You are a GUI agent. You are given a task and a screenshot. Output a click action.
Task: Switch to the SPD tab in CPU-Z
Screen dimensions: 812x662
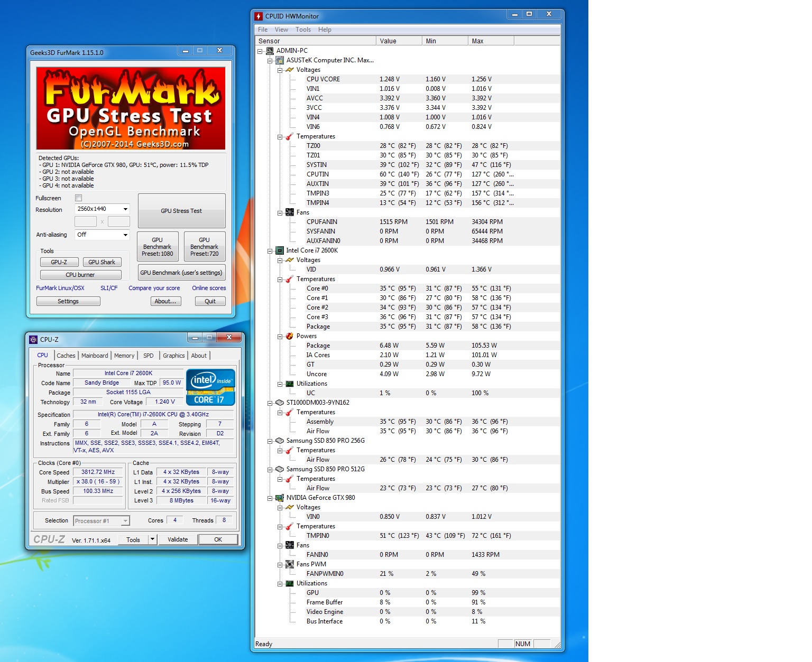coord(149,356)
